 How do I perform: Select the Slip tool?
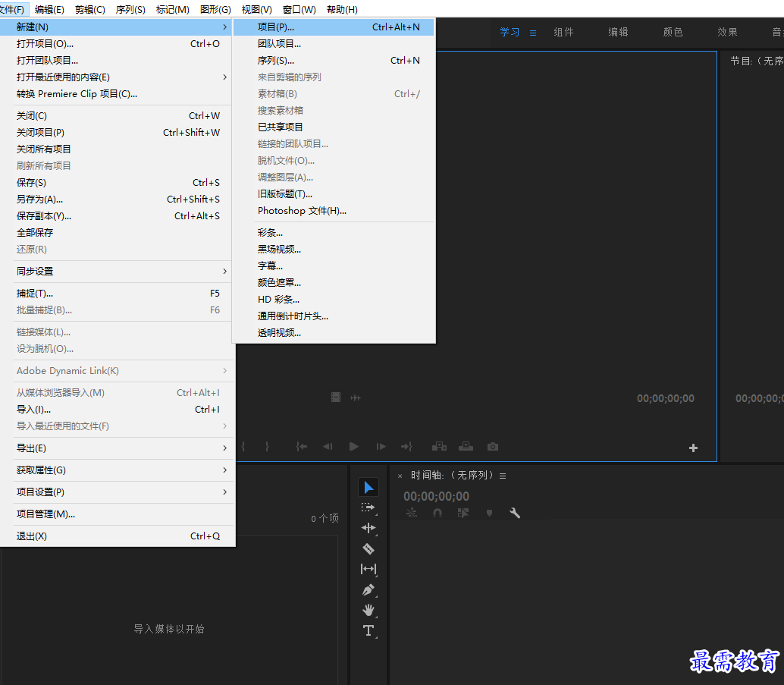pyautogui.click(x=368, y=569)
